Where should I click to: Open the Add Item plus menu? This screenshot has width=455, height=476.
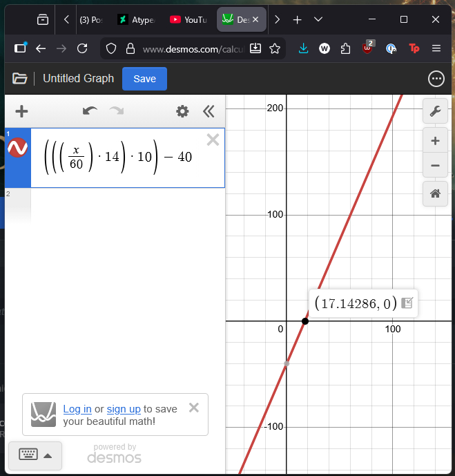[x=21, y=111]
